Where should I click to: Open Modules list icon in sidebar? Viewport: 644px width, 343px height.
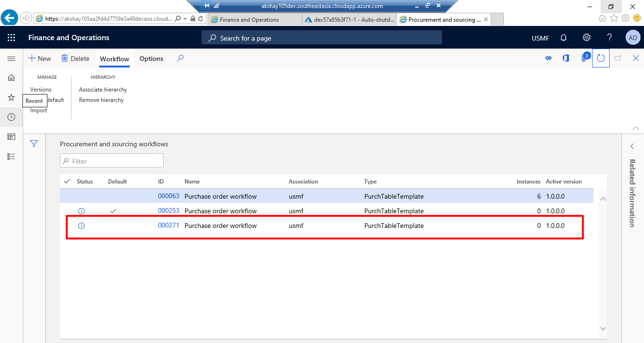coord(11,156)
